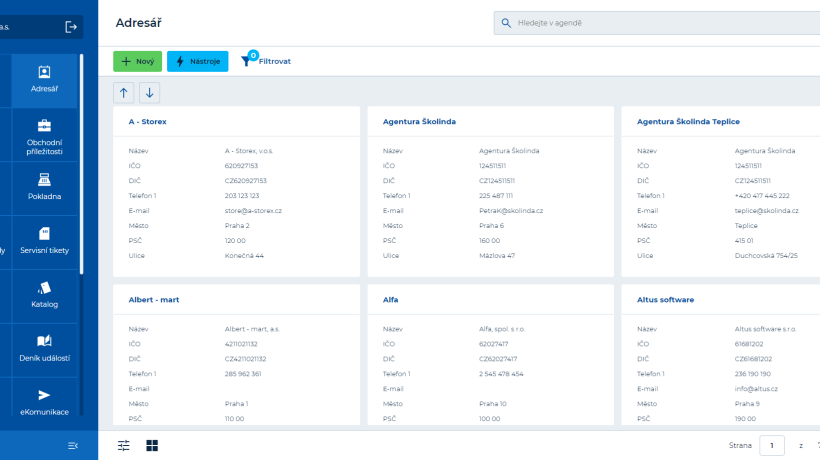Open eKomunikace paper plane icon
Screen dimensions: 820x460
44,395
